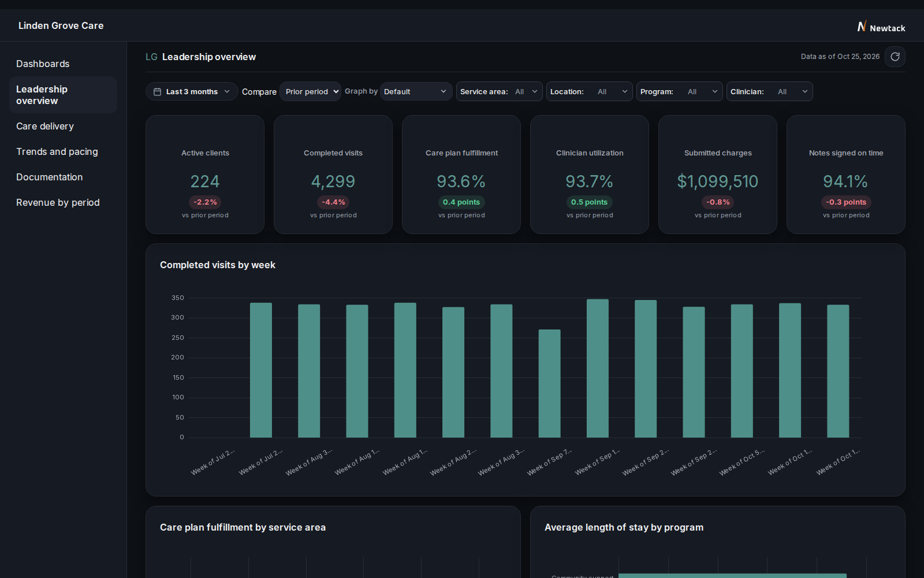Click the refresh data icon

click(x=895, y=57)
